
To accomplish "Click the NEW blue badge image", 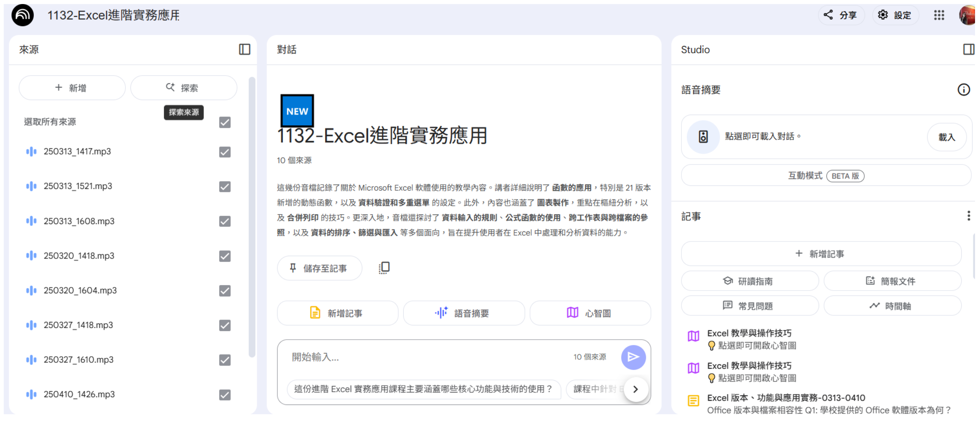I will [x=297, y=111].
